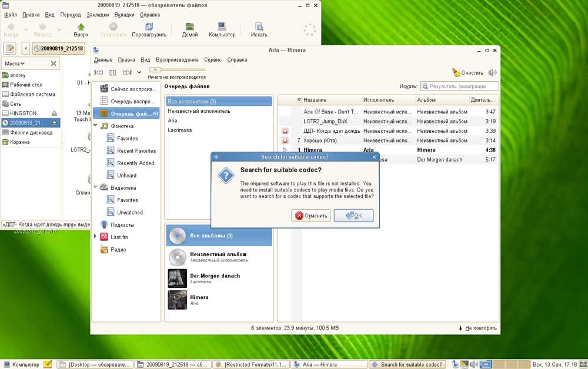The image size is (588, 369).
Task: Toggle the text location edit pencil button
Action: point(9,48)
